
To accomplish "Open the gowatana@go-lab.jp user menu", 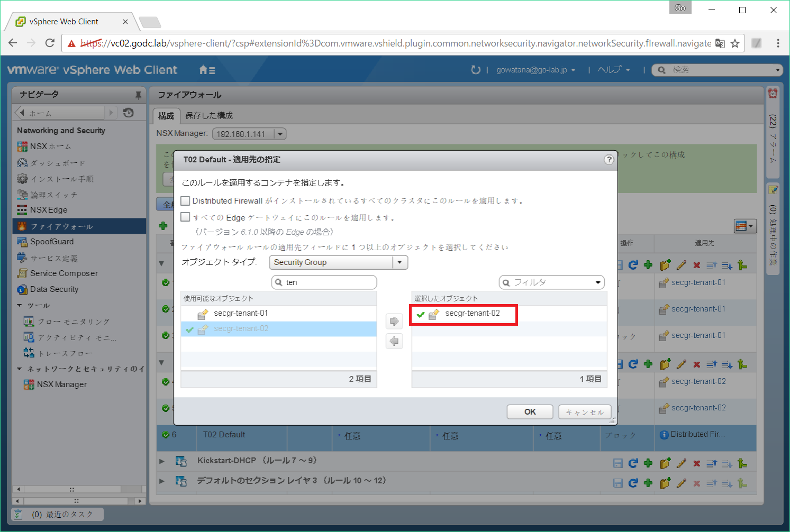I will (x=535, y=70).
